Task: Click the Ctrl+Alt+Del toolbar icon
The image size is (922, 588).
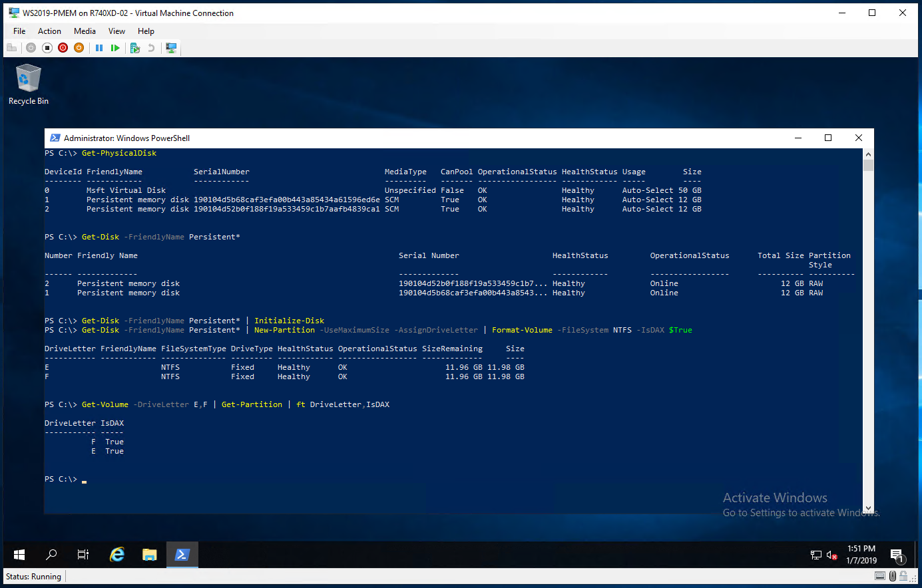Action: pos(11,48)
